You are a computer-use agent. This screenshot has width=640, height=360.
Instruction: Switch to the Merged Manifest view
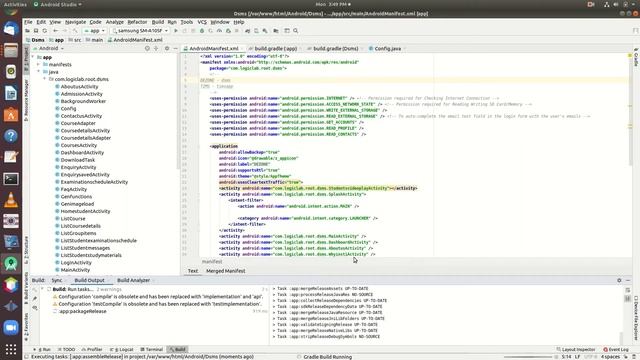click(226, 271)
